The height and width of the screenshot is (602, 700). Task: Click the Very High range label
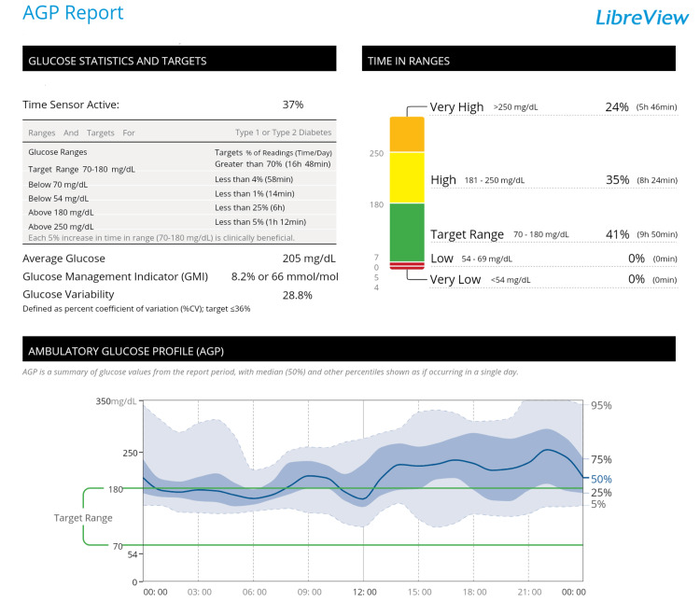(456, 107)
